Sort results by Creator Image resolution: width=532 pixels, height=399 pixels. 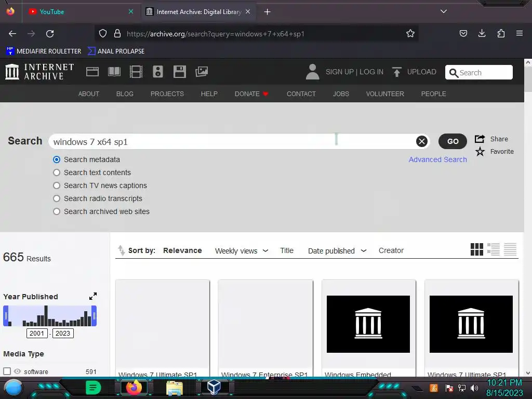pyautogui.click(x=391, y=250)
